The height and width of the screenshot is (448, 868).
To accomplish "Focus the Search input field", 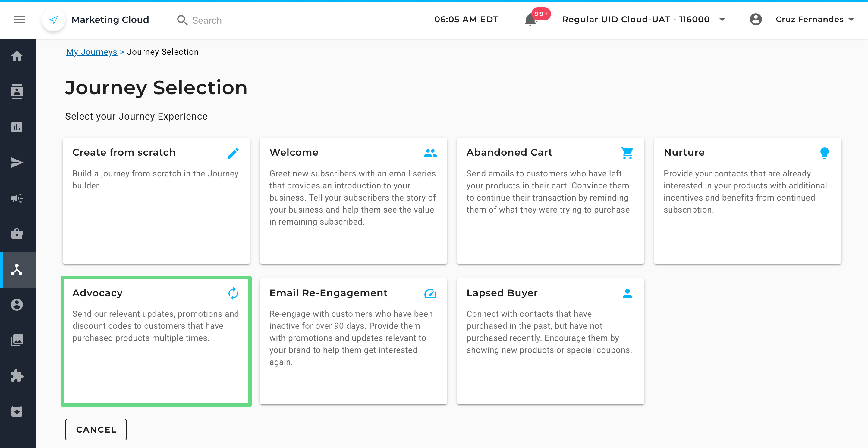I will [206, 20].
